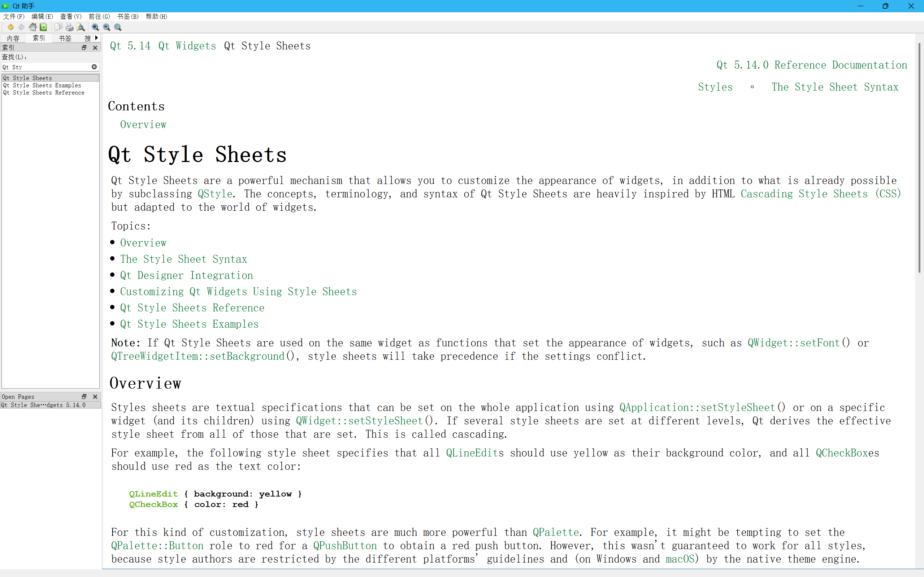The height and width of the screenshot is (577, 924).
Task: Click the green Sync with contents icon
Action: [x=44, y=27]
